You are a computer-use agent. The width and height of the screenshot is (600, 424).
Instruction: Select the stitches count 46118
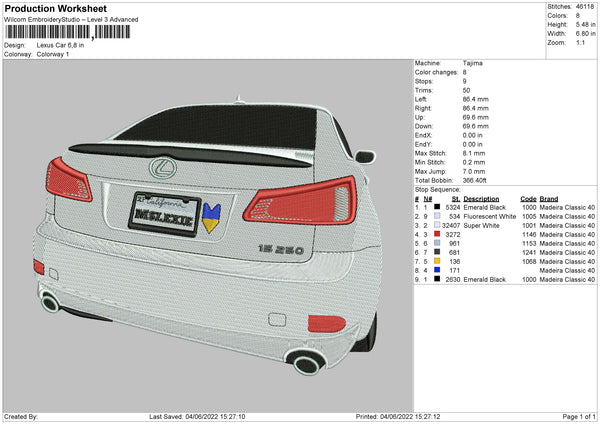coord(585,7)
